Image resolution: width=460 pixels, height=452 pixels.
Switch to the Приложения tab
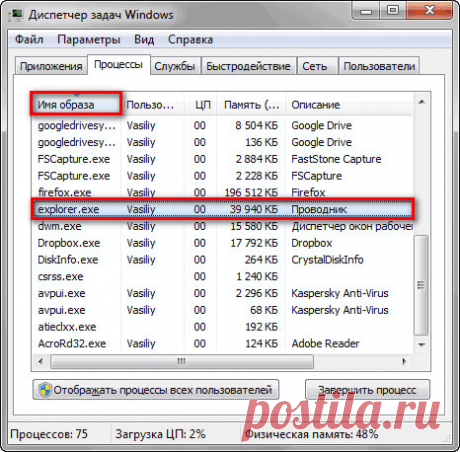[51, 66]
